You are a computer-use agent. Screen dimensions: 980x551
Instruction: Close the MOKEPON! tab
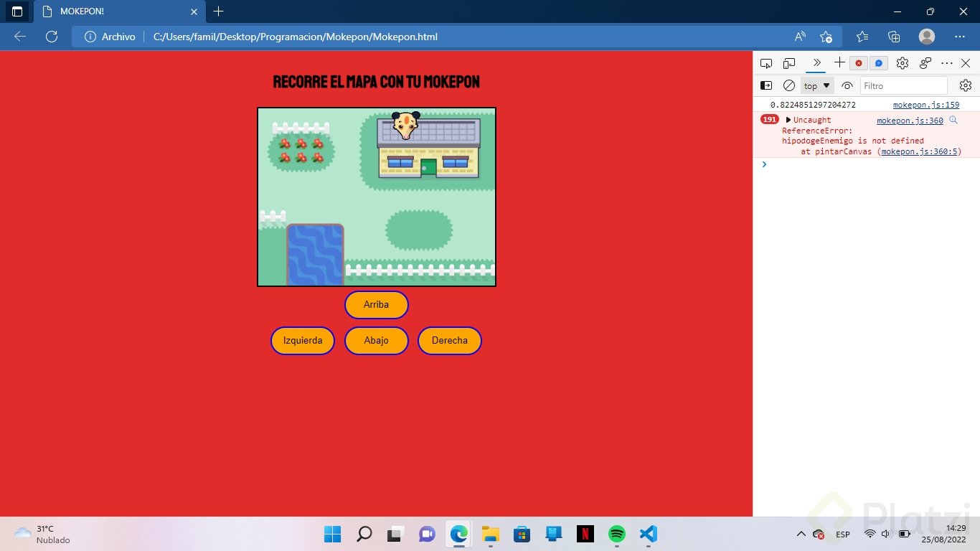click(194, 11)
